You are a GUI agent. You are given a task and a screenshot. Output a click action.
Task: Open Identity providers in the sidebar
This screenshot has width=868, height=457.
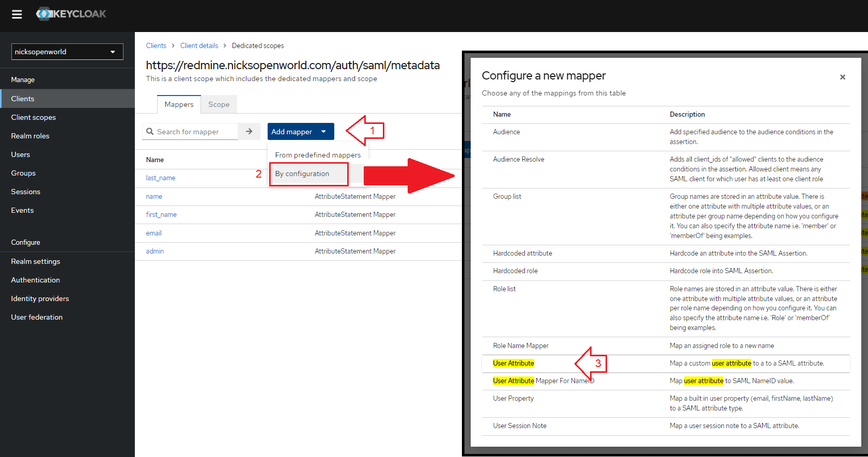pos(67,298)
